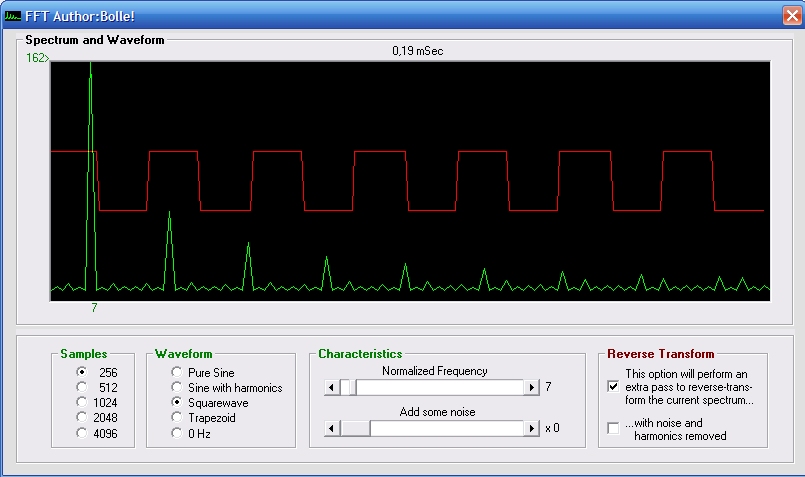
Task: Select the 0 Hz waveform option
Action: (177, 433)
